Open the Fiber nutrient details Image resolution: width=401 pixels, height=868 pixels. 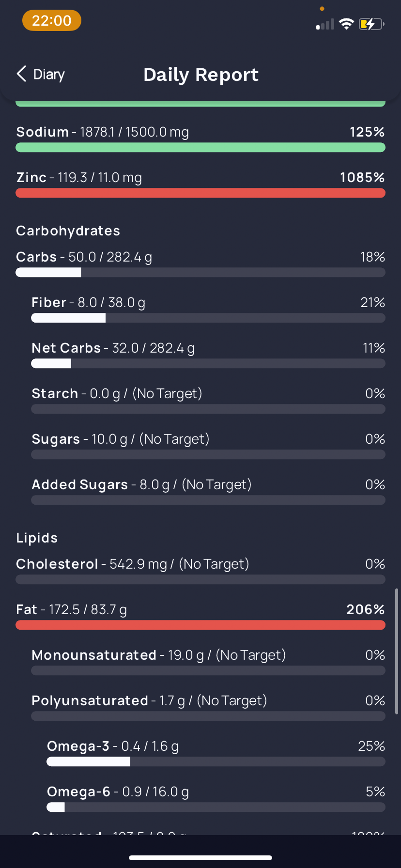pos(208,309)
